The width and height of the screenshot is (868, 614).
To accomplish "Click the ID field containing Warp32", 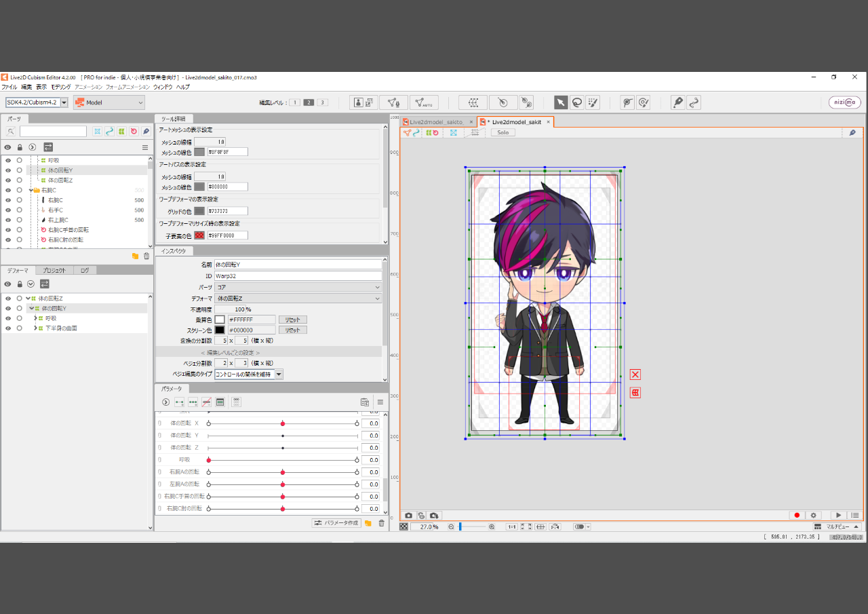I will [x=298, y=276].
